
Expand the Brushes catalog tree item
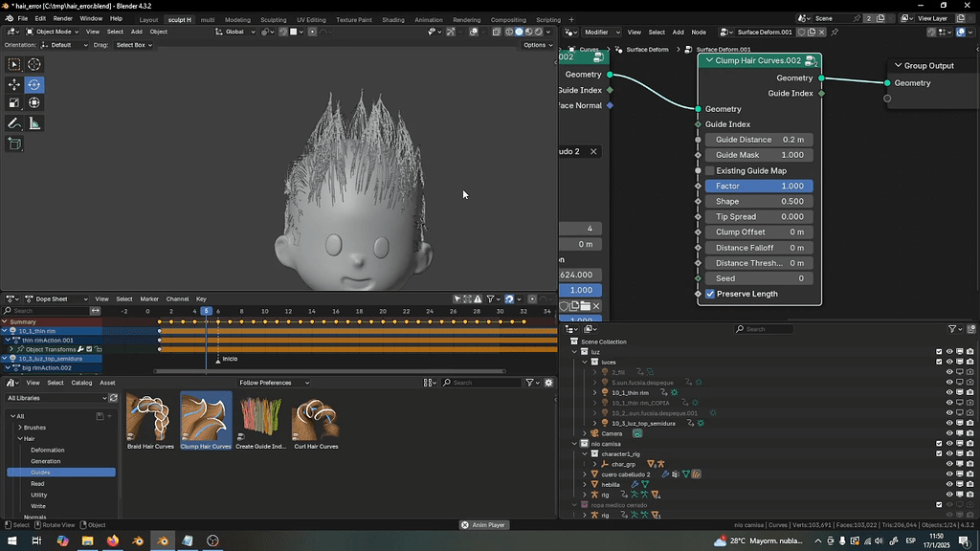click(20, 428)
